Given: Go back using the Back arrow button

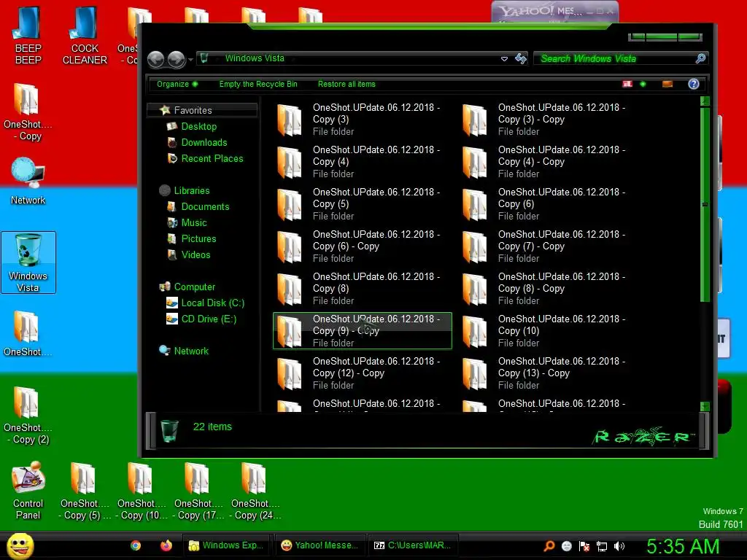Looking at the screenshot, I should point(156,59).
